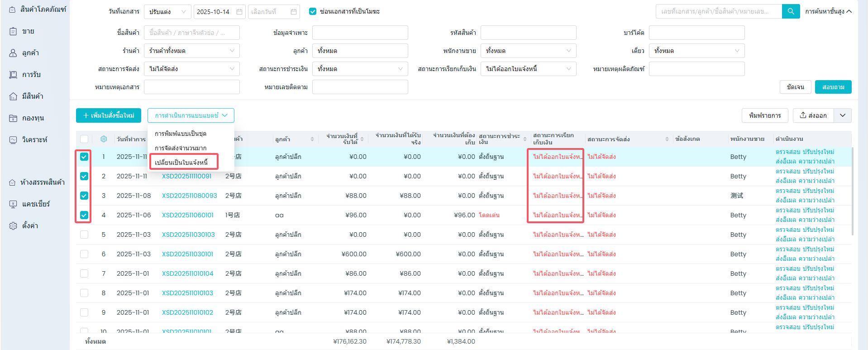Click the เพิ่มใบสั่งซื้อใหม่ button
The image size is (868, 350).
109,115
